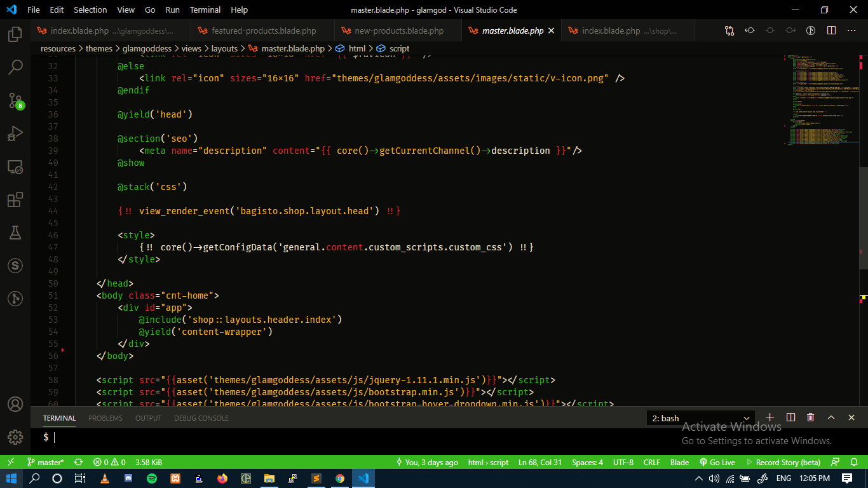Add a new terminal with plus icon
The height and width of the screenshot is (488, 868).
click(770, 417)
